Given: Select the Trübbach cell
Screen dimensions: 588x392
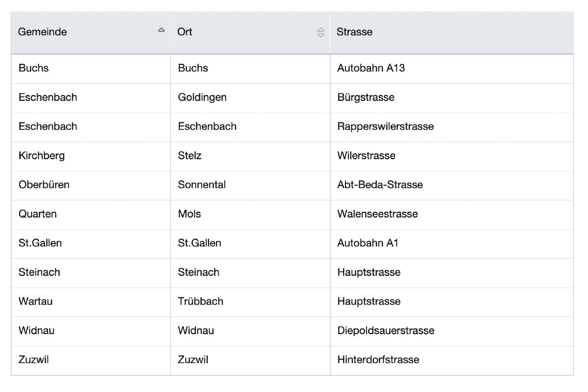Looking at the screenshot, I should point(201,301).
